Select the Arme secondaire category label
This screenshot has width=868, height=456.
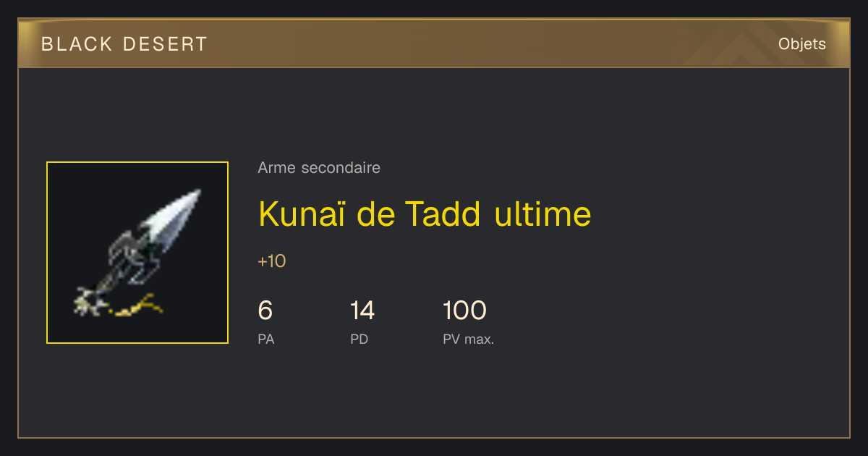[x=319, y=168]
